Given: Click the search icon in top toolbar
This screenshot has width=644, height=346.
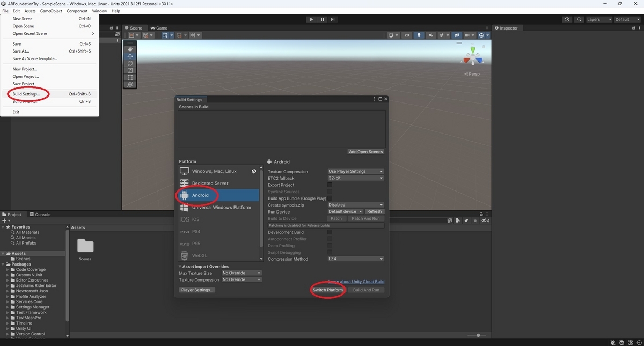Looking at the screenshot, I should [x=579, y=19].
